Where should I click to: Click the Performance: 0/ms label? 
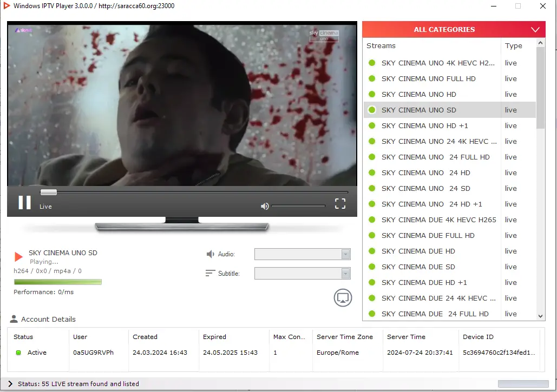[x=44, y=291]
